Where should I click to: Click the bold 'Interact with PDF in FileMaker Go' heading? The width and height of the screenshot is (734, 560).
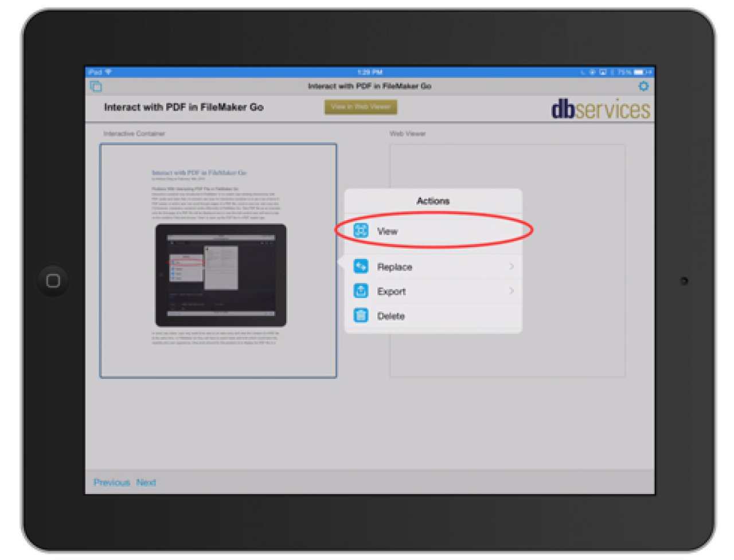point(183,107)
